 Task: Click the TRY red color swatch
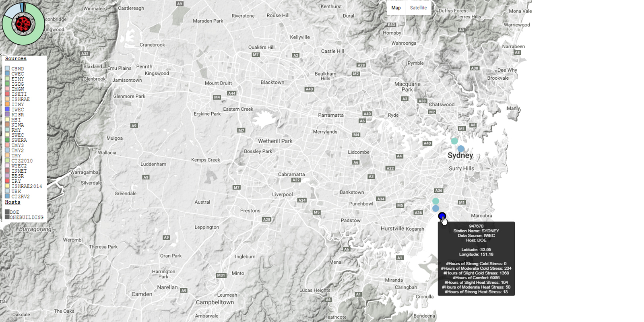point(7,181)
